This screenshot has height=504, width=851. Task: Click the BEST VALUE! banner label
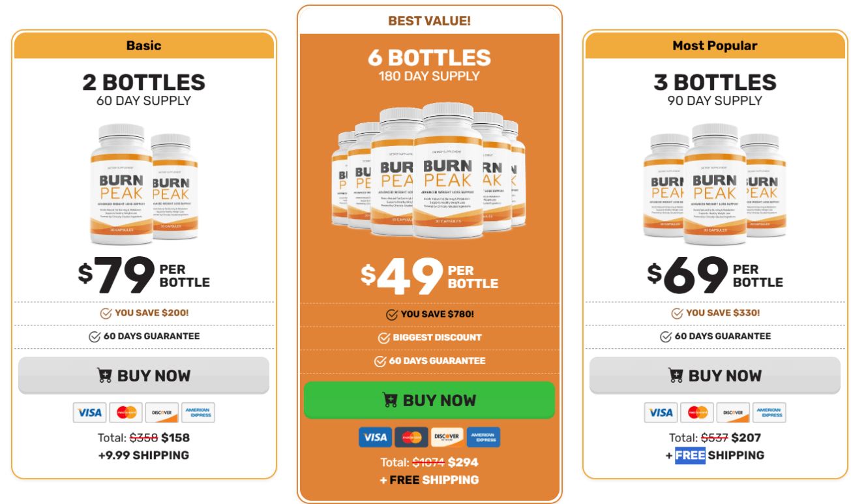pyautogui.click(x=430, y=21)
